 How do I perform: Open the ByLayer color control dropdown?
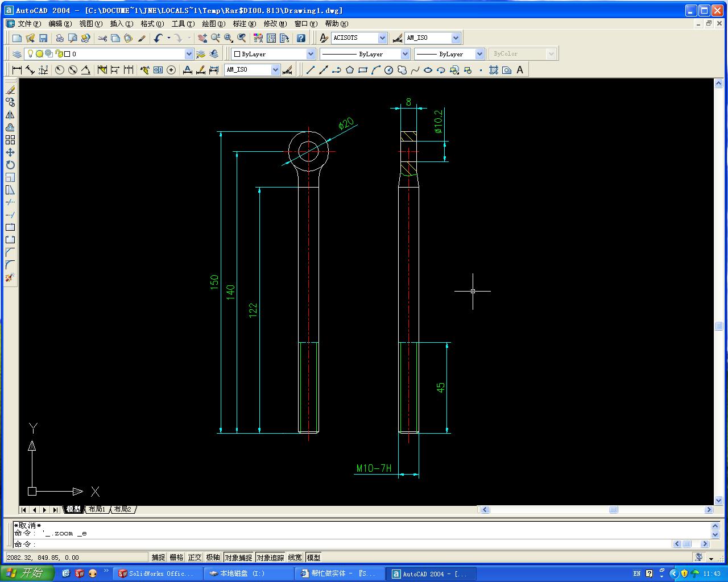(311, 54)
